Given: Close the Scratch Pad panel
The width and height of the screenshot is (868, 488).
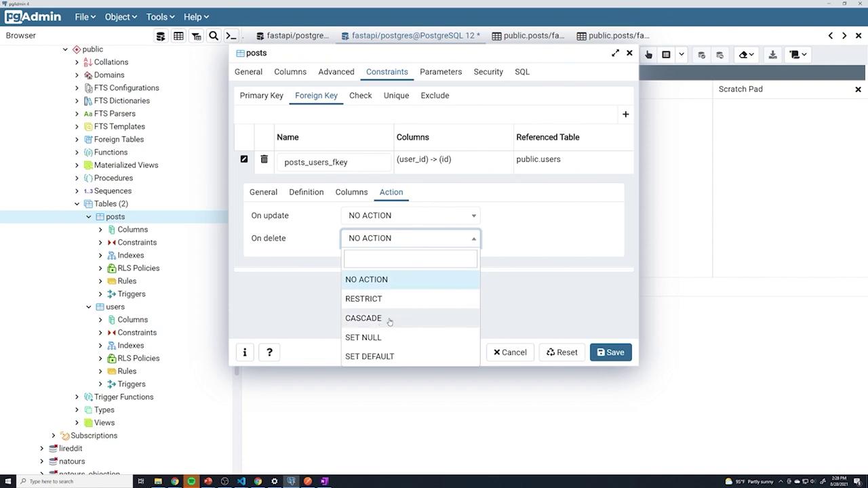Looking at the screenshot, I should click(x=858, y=89).
